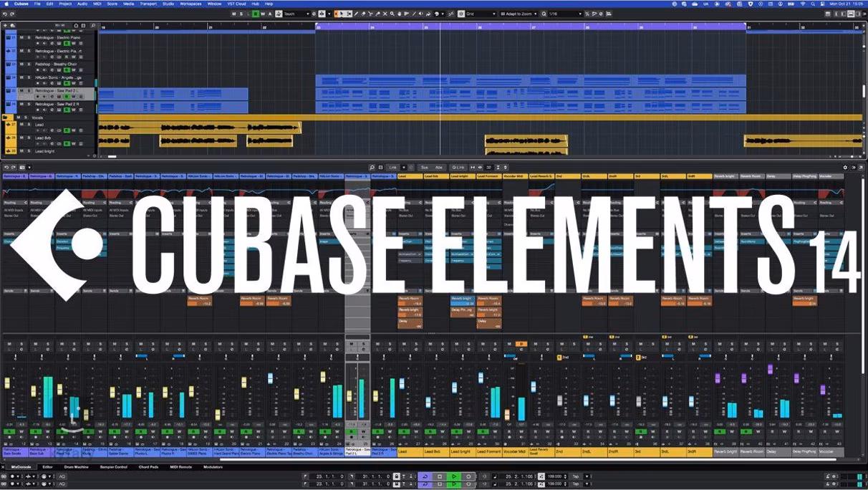Click the Vocals folder track icon

[x=6, y=117]
